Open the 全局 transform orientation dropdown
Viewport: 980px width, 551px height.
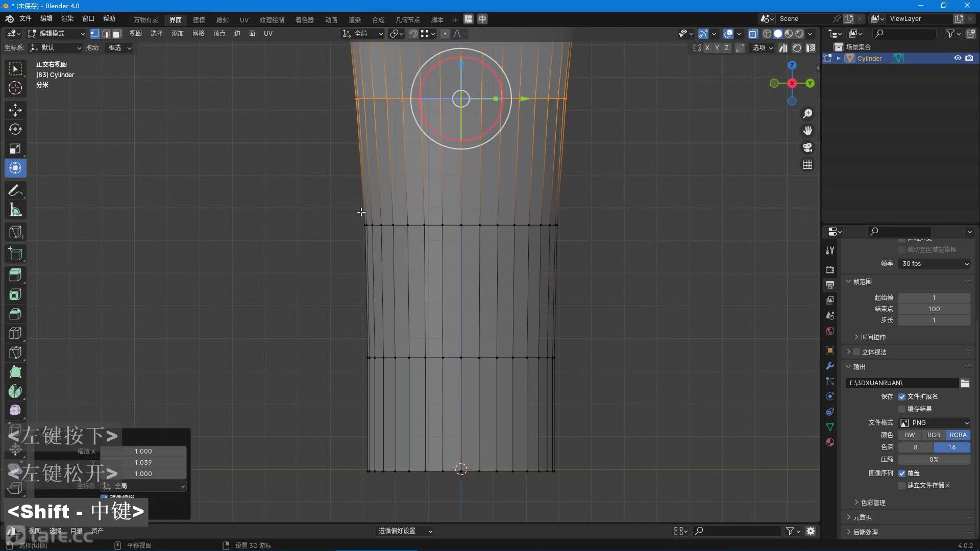(x=363, y=34)
